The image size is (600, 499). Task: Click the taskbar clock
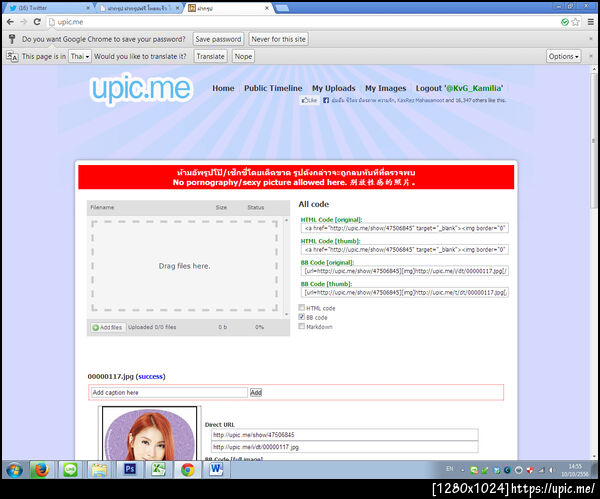(x=575, y=470)
